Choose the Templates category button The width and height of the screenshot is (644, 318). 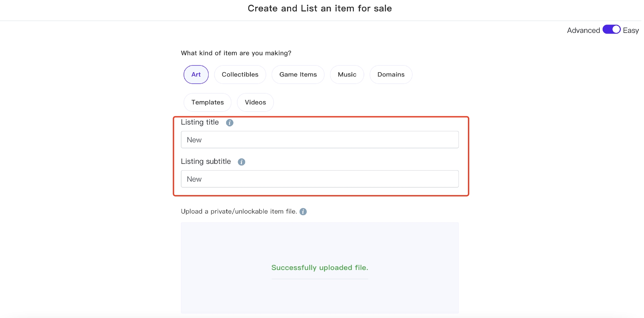click(x=208, y=102)
